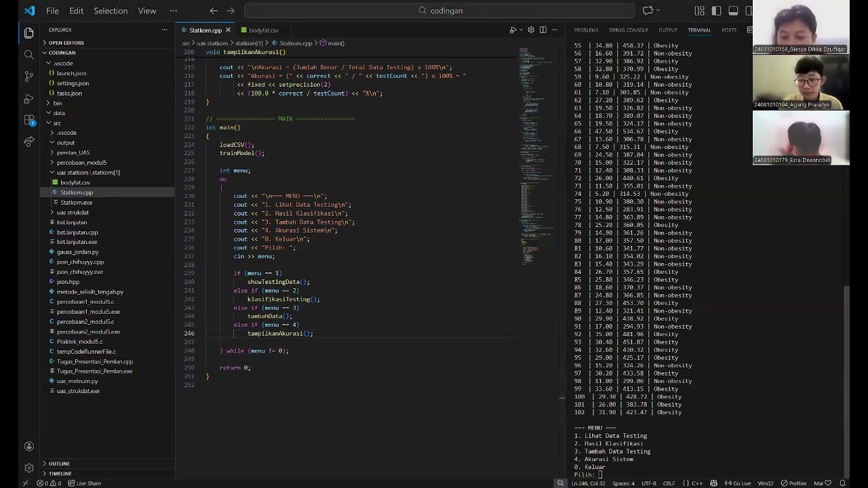
Task: Open the Accounts icon in activity bar
Action: click(x=28, y=446)
